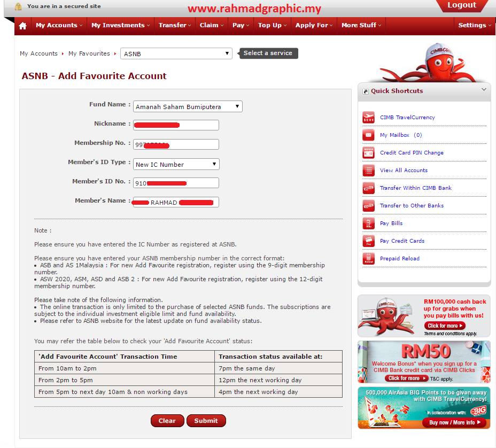Focus the Membership No. input field
This screenshot has width=496, height=448.
coord(176,144)
